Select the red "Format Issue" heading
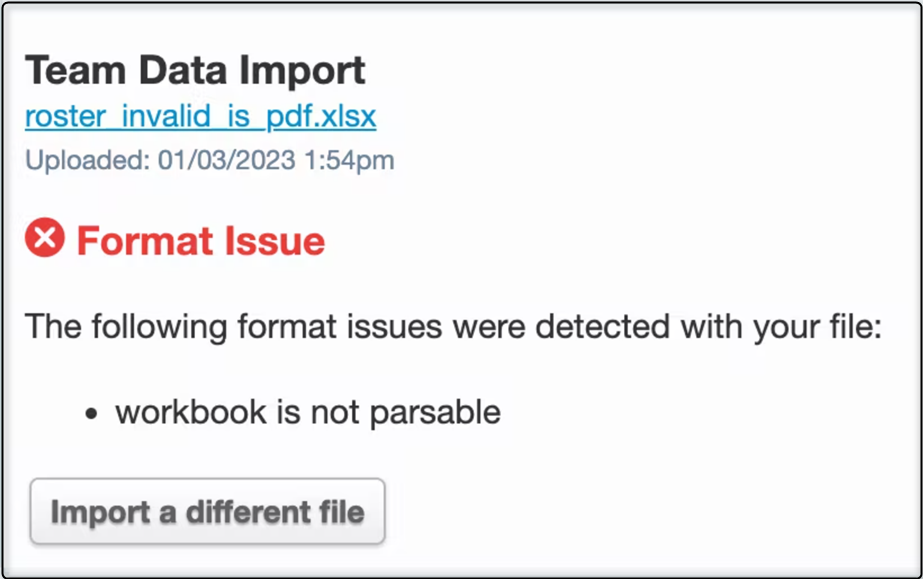923x579 pixels. pyautogui.click(x=201, y=241)
